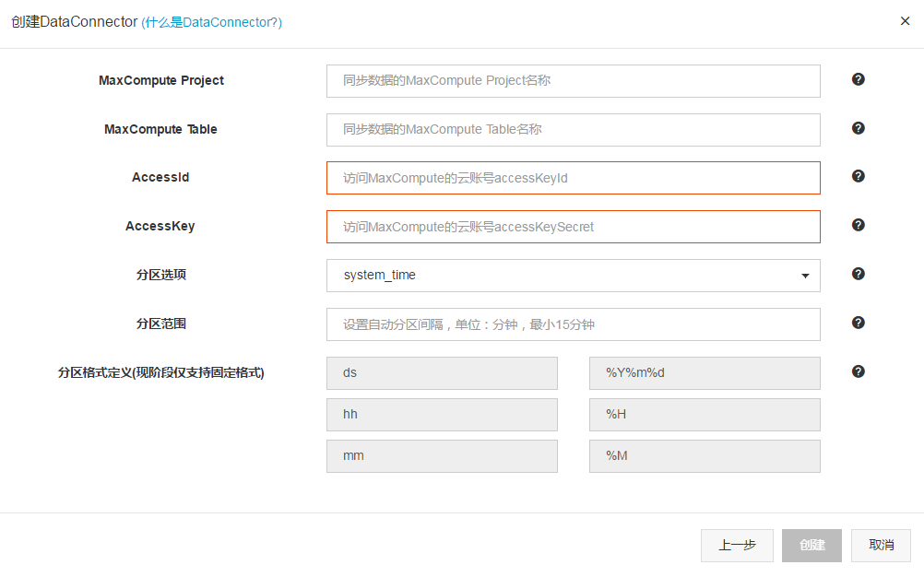Focus the MaxCompute Project input field
The image size is (924, 577).
(574, 81)
